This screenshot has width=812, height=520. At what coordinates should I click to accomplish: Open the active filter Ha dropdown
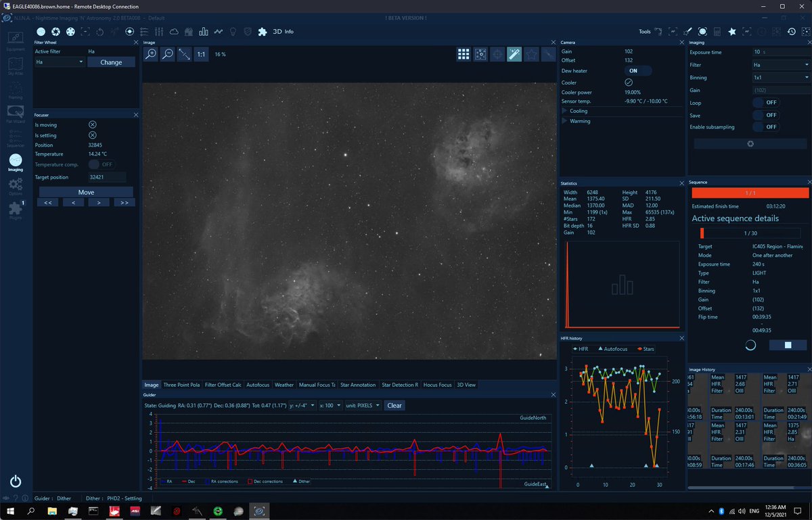[60, 62]
